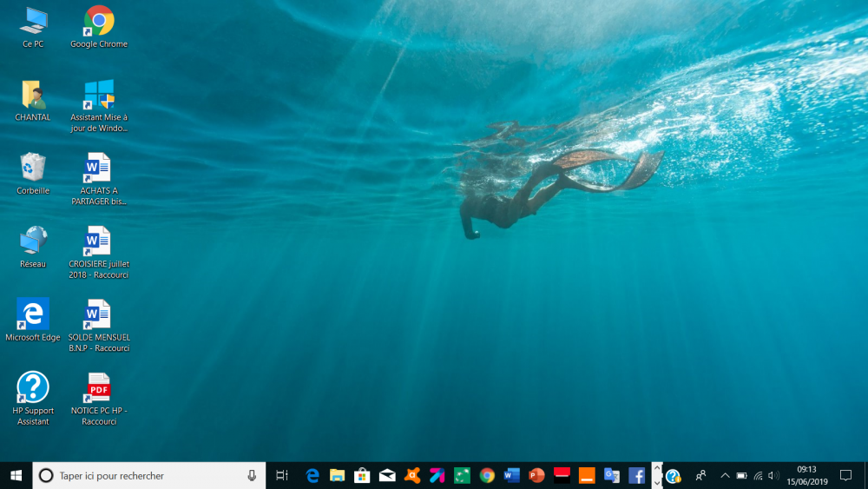Click the HP Support Assistant tray icon
Image resolution: width=868 pixels, height=489 pixels.
(674, 476)
